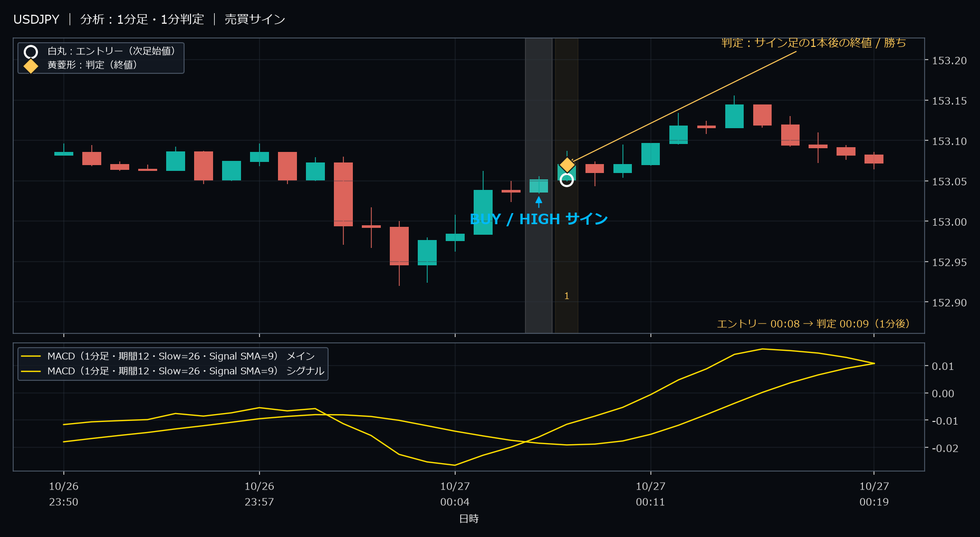Click price axis label 153.00
980x537 pixels.
[x=949, y=222]
